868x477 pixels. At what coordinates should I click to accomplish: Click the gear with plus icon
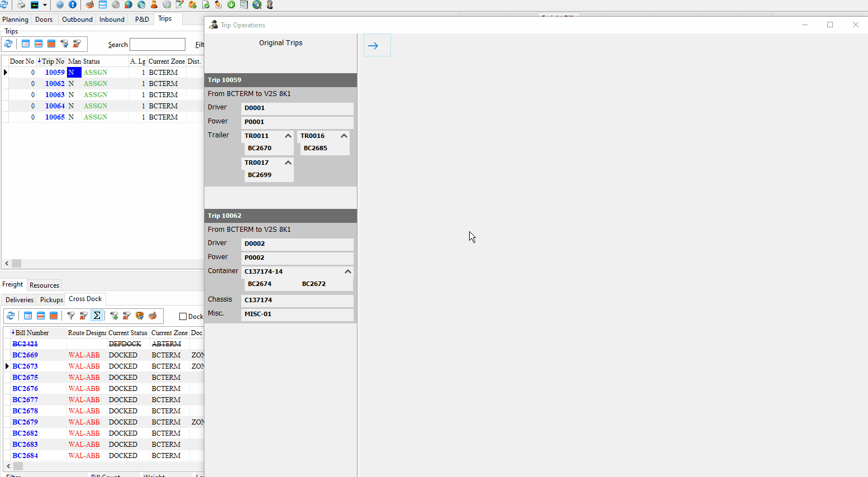[167, 4]
